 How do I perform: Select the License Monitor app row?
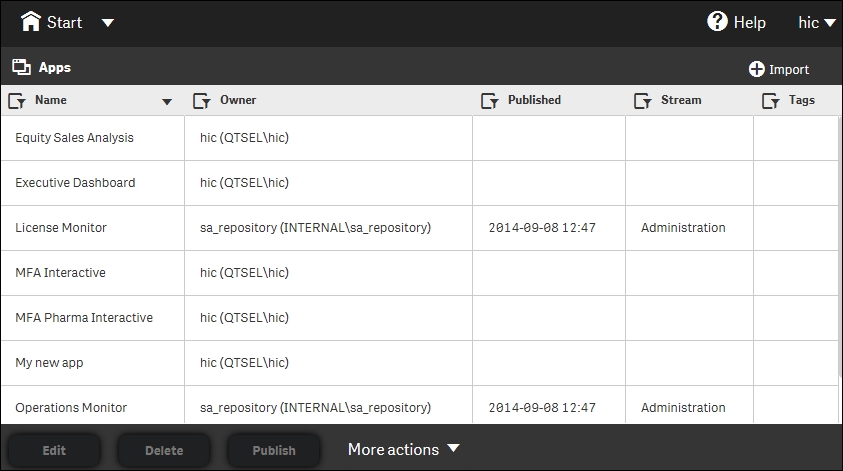coord(419,227)
